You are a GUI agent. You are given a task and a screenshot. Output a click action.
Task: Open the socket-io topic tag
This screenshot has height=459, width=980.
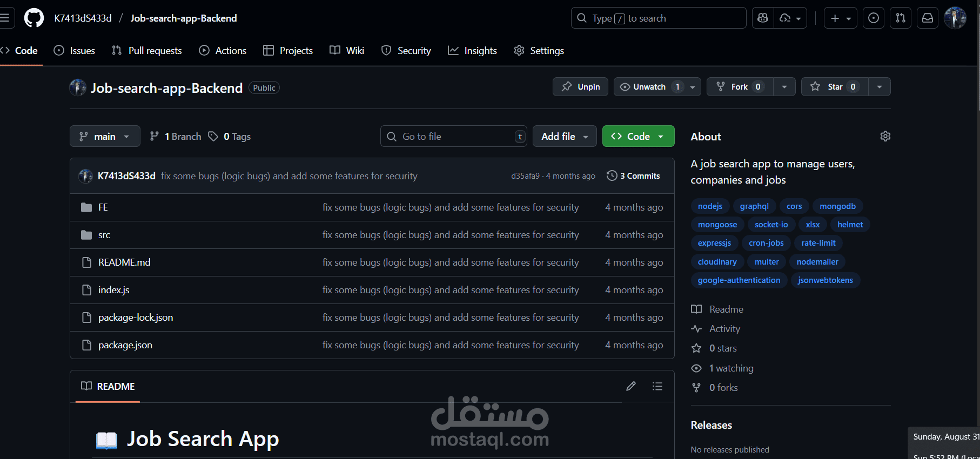(x=771, y=225)
